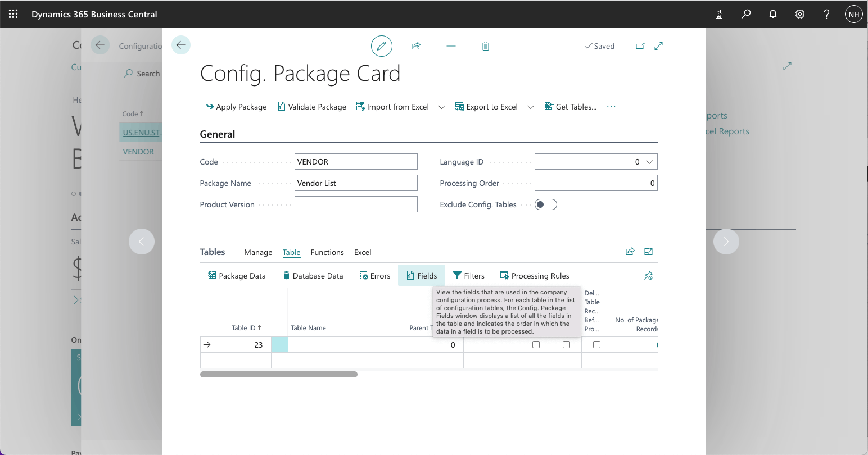Open the Functions menu in Tables
This screenshot has width=868, height=455.
click(x=327, y=252)
